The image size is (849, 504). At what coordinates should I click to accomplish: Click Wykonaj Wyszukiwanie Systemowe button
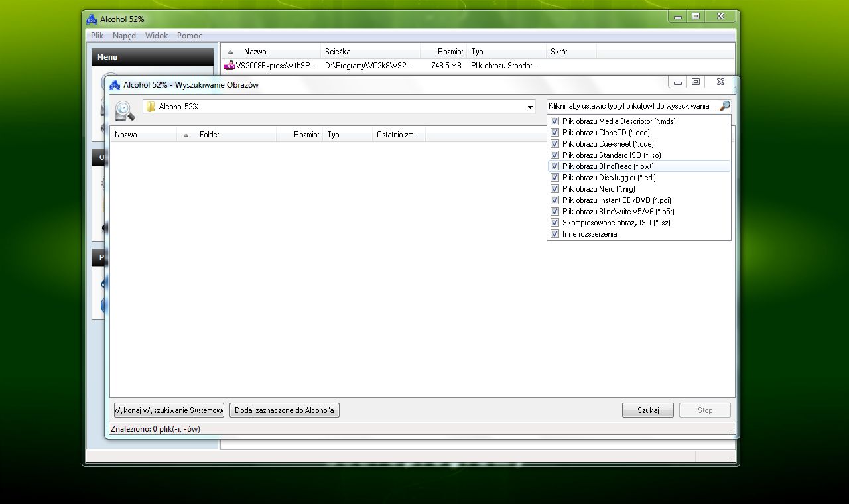[169, 410]
